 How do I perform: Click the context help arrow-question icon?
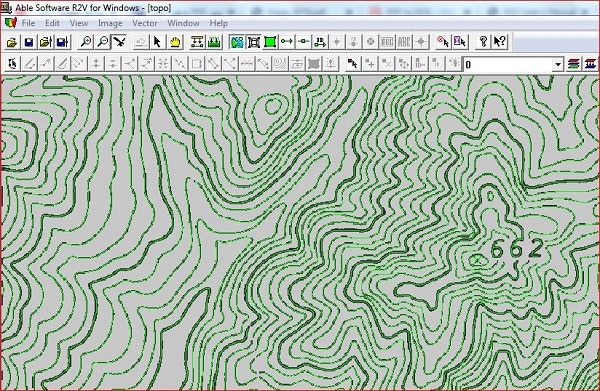coord(500,42)
